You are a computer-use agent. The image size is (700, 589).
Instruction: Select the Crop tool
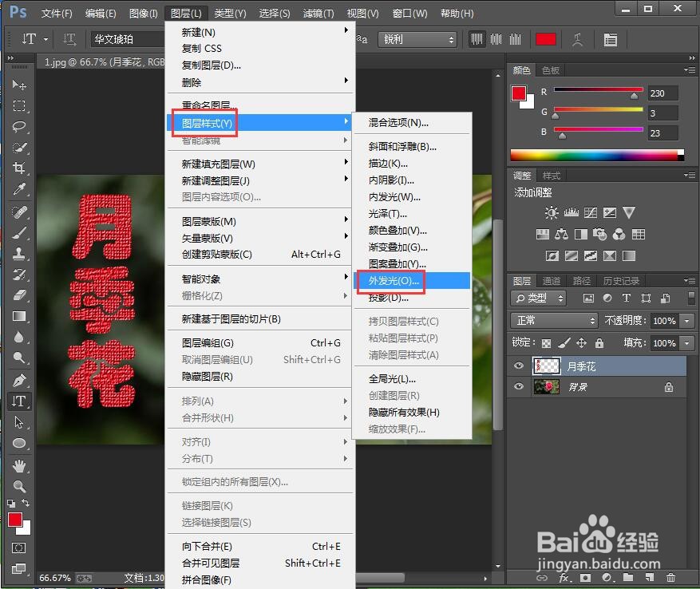18,168
